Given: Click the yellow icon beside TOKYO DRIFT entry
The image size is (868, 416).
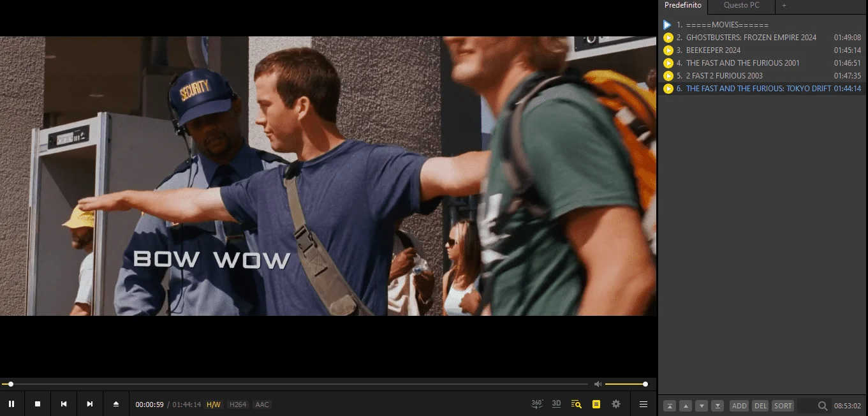Looking at the screenshot, I should click(x=668, y=89).
